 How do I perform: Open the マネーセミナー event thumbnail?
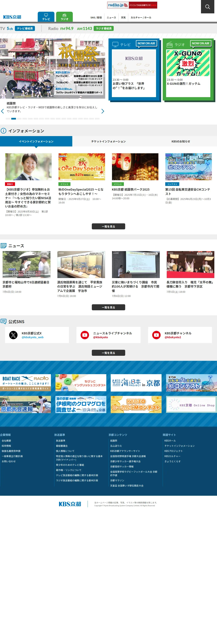click(x=29, y=167)
